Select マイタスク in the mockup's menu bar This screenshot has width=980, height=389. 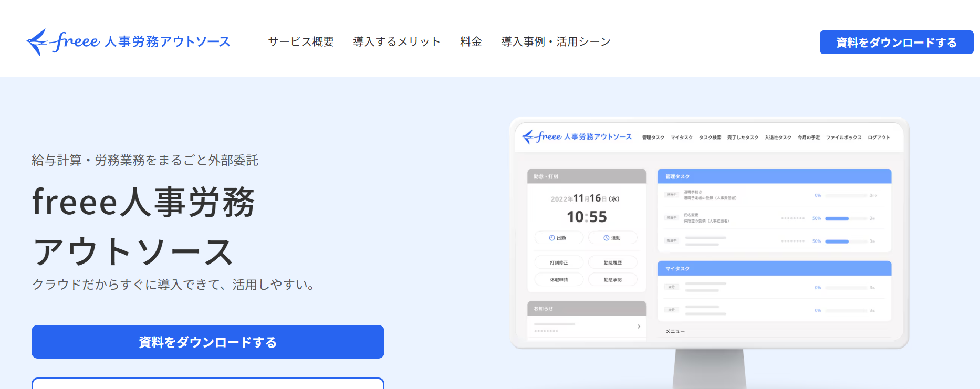point(682,138)
